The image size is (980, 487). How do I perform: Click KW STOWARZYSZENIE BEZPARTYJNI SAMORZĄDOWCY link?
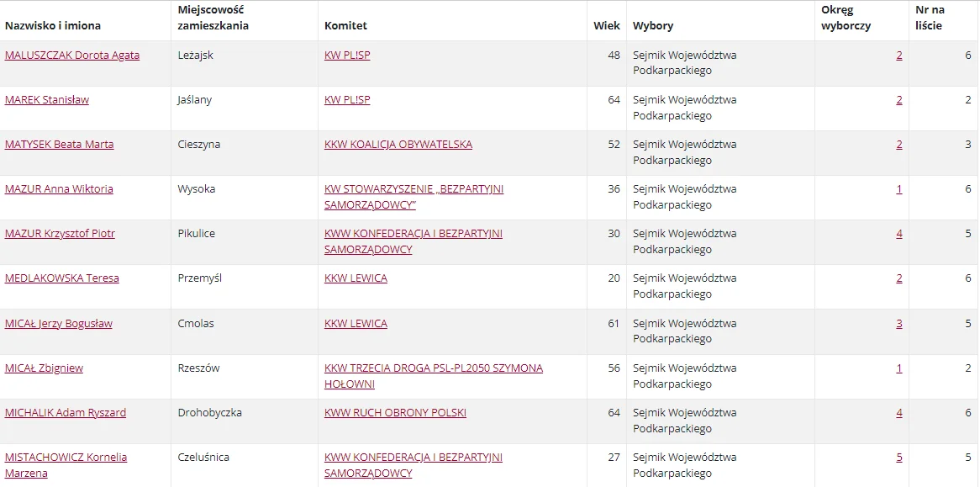click(414, 197)
